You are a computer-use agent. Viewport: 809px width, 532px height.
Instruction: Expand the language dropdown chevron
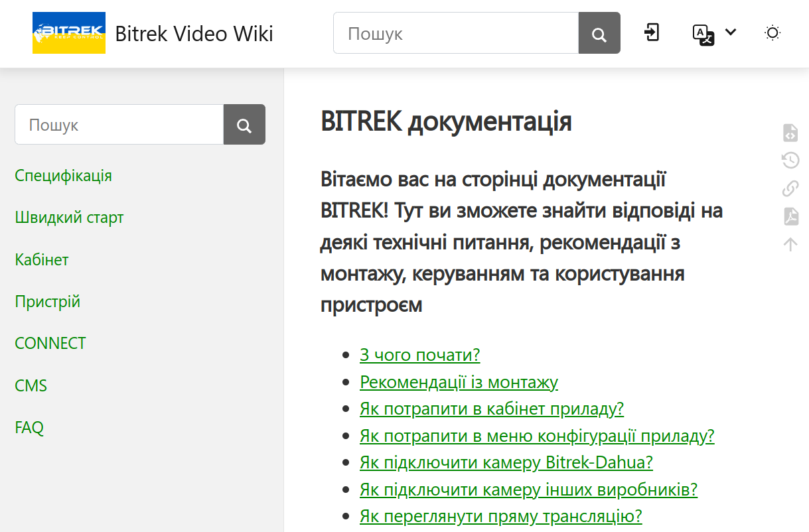(x=731, y=32)
